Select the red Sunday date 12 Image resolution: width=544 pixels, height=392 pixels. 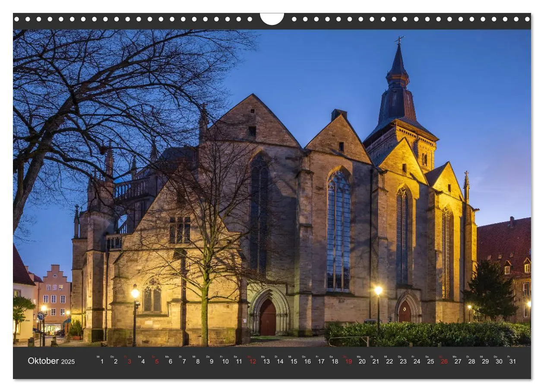click(253, 362)
